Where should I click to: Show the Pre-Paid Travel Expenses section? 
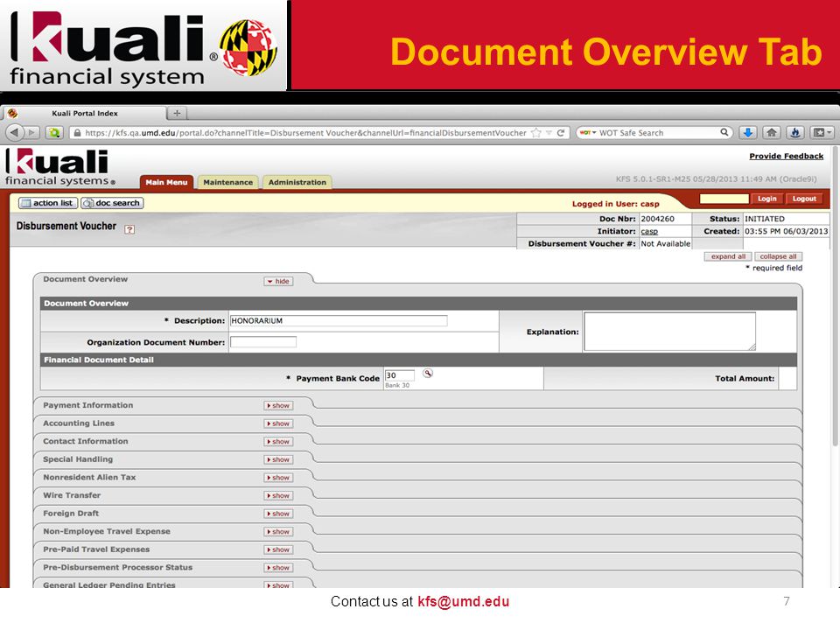278,550
